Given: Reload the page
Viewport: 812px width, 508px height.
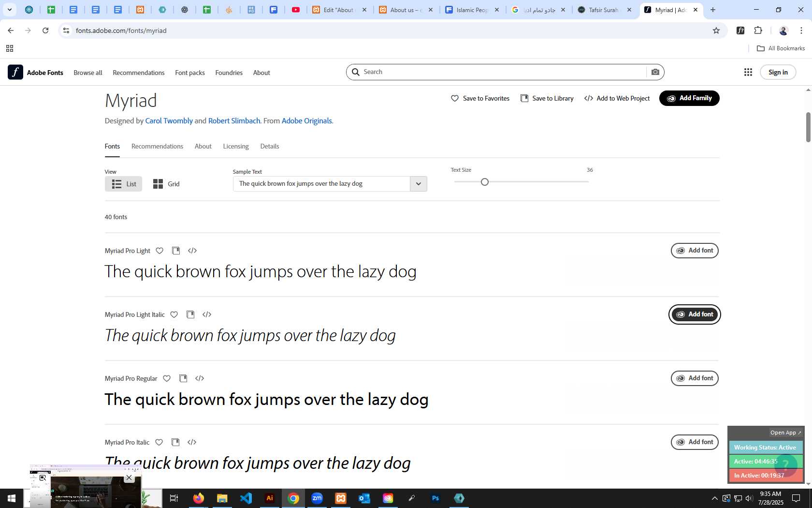Looking at the screenshot, I should click(45, 30).
